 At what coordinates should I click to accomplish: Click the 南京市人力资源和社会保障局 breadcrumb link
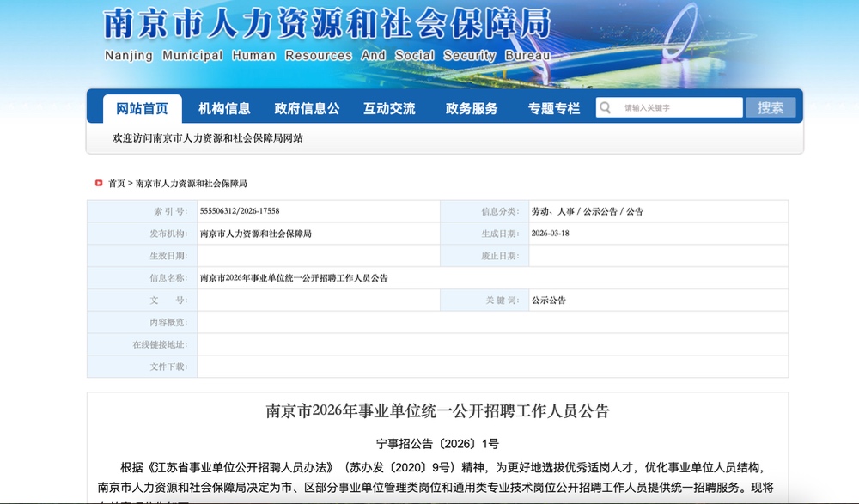[191, 184]
